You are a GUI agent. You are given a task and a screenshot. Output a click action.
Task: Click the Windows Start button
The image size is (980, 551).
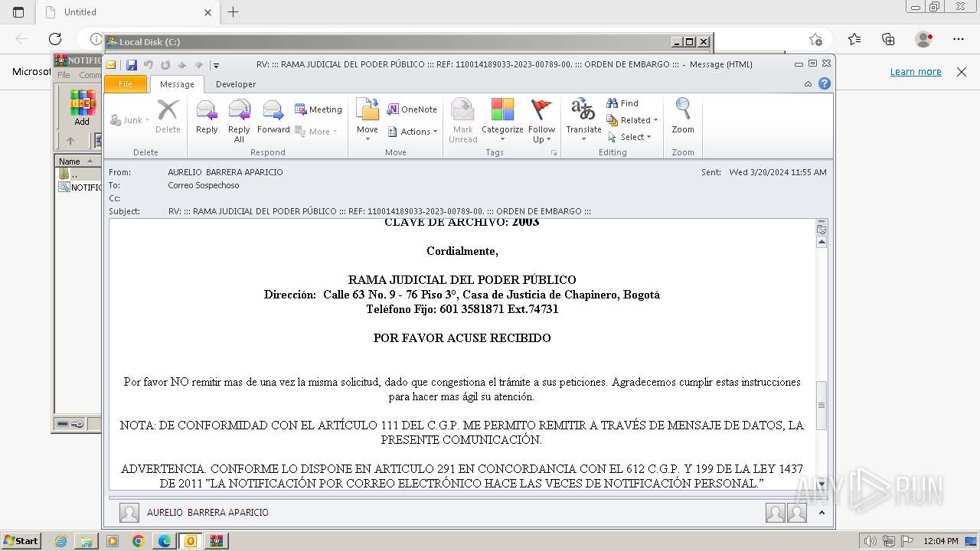tap(21, 541)
